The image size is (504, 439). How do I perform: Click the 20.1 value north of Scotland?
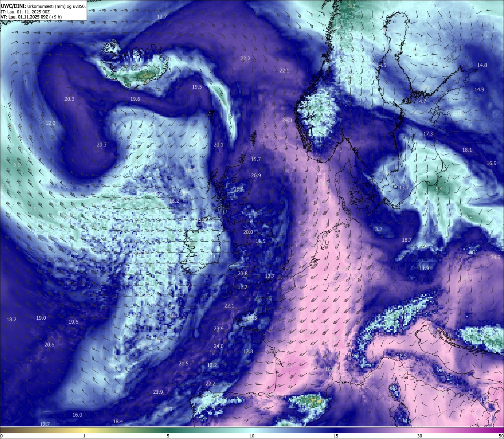point(219,144)
